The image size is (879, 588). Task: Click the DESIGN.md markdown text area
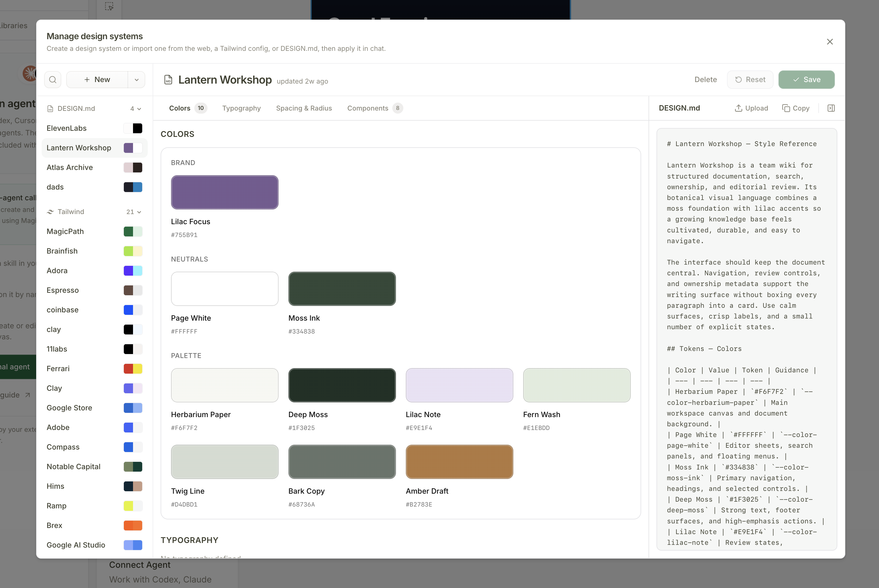tap(747, 339)
